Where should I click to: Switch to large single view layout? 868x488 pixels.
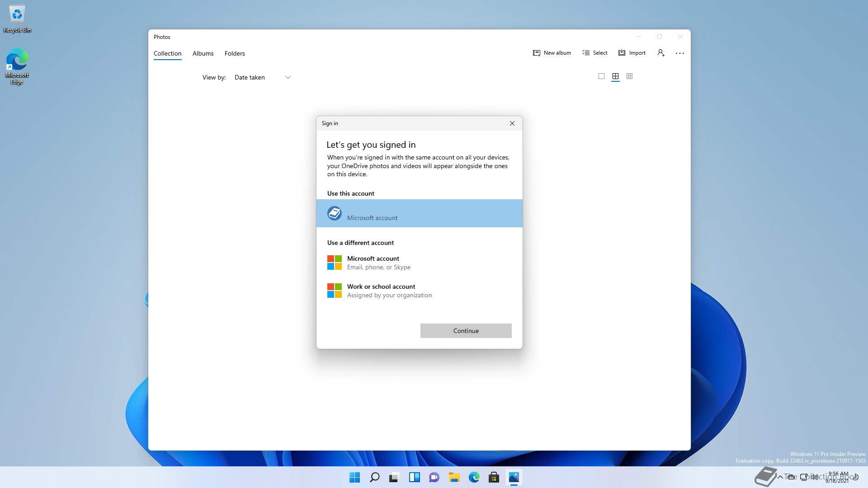pos(601,76)
